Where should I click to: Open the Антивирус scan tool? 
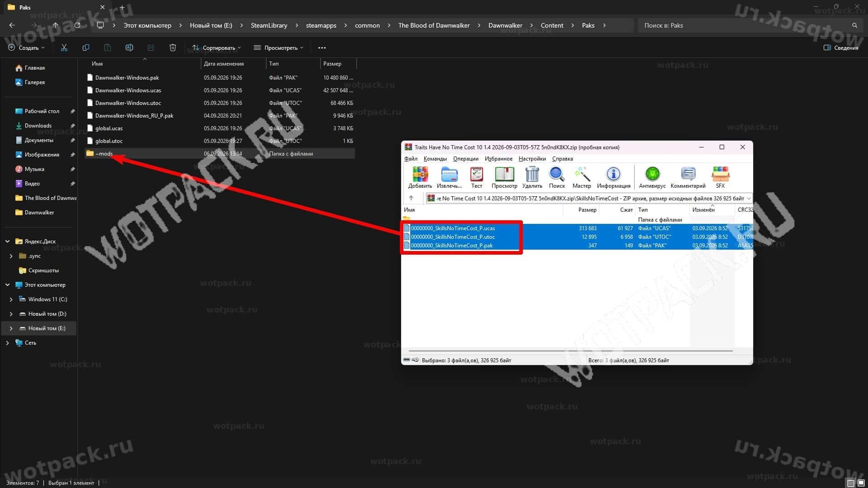pos(652,174)
